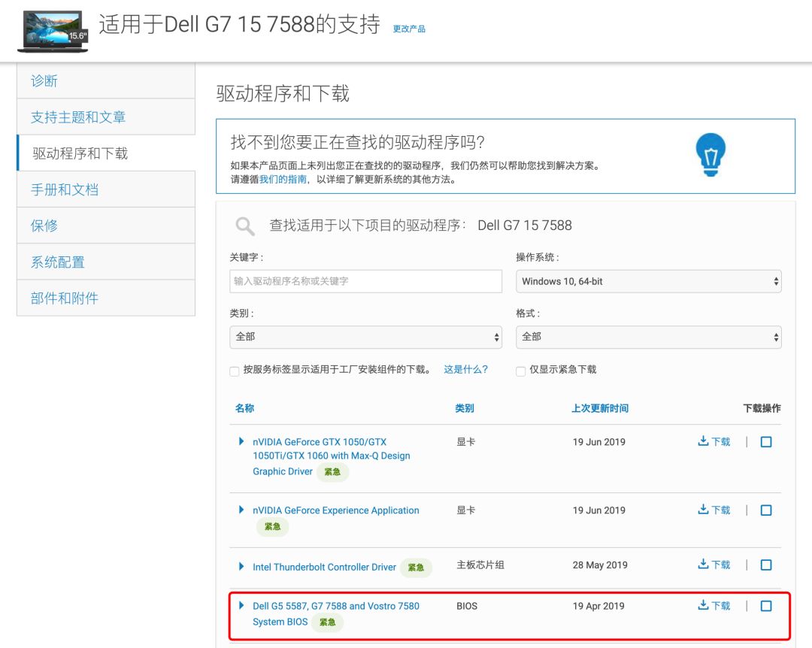This screenshot has height=648, width=812.
Task: Click the Dell G7 laptop product image
Action: [51, 32]
